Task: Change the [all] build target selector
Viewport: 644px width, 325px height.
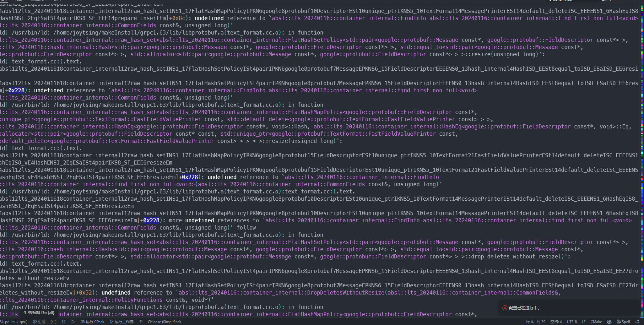Action: click(54, 322)
